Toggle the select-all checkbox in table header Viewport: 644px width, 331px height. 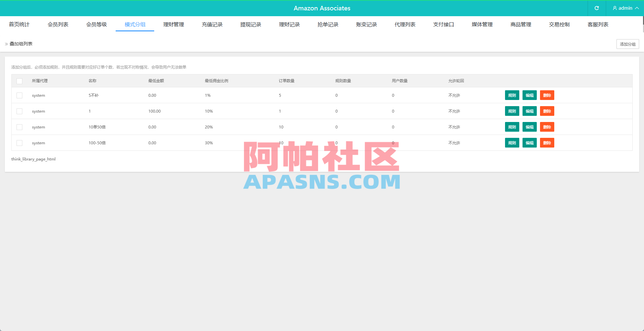[19, 81]
